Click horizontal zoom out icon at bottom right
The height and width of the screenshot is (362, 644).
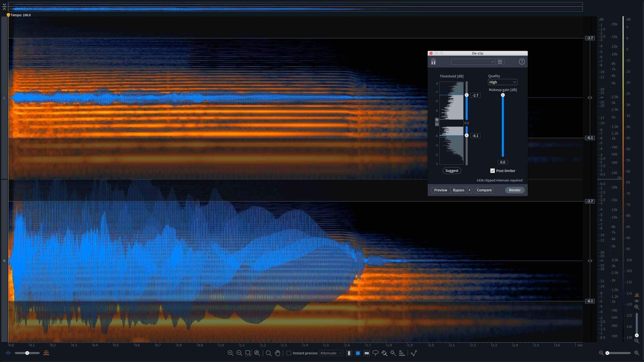click(x=601, y=353)
